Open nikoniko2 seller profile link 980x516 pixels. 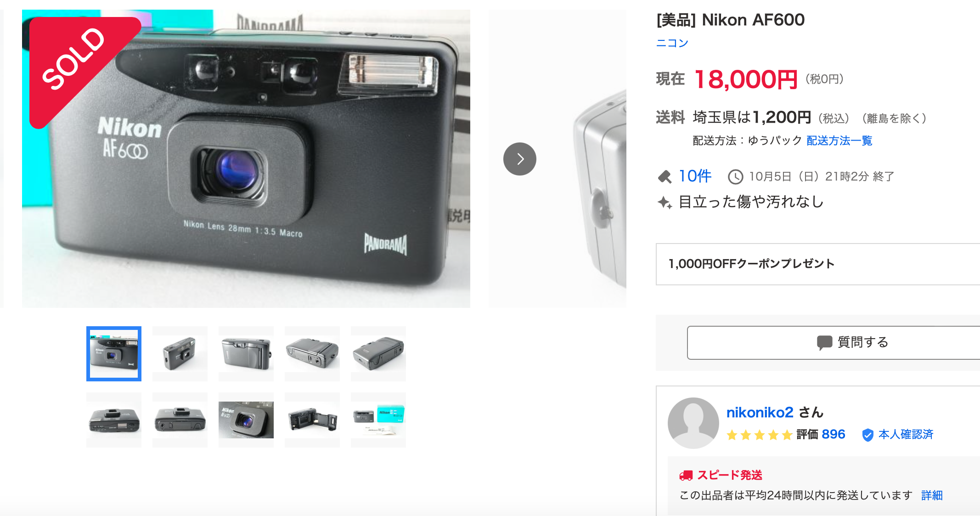760,412
